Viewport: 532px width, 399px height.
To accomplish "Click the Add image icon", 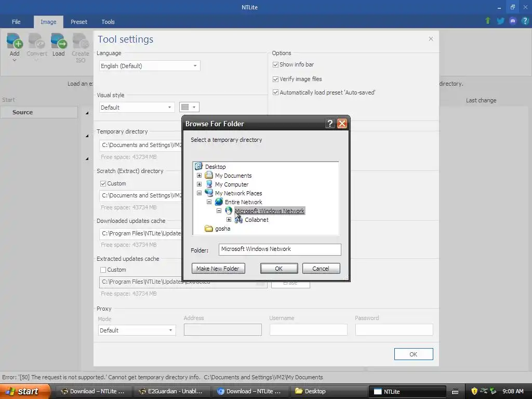I will [15, 41].
